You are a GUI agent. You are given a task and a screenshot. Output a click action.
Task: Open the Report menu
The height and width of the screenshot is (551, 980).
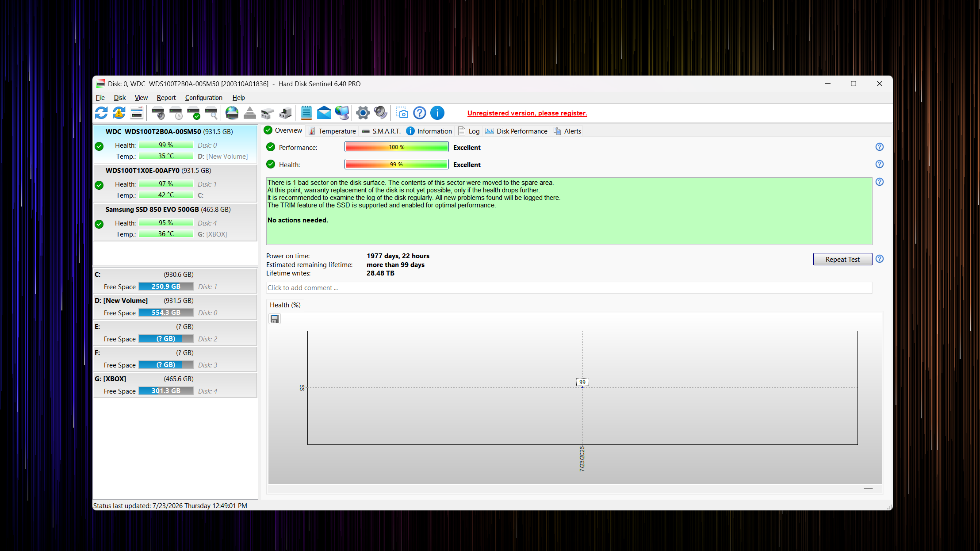[x=166, y=98]
